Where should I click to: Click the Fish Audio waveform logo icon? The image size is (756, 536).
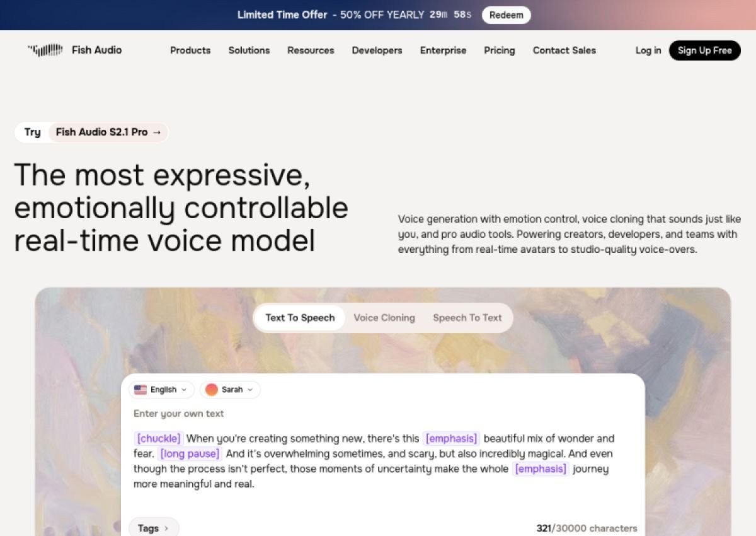click(45, 50)
